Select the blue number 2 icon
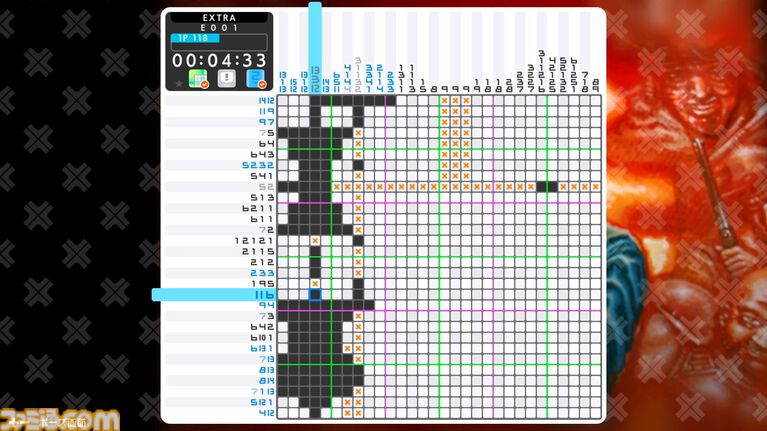Image resolution: width=767 pixels, height=431 pixels. 254,80
